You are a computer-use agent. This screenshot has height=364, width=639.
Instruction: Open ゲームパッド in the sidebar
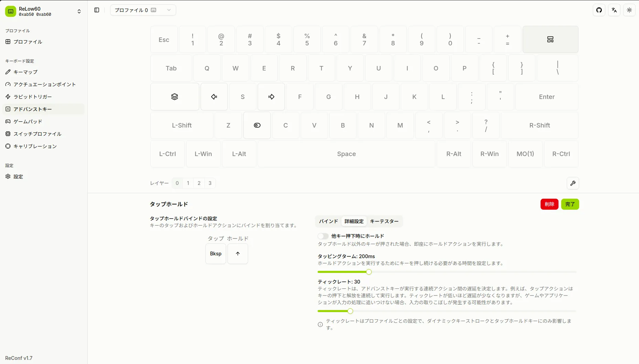pos(43,121)
